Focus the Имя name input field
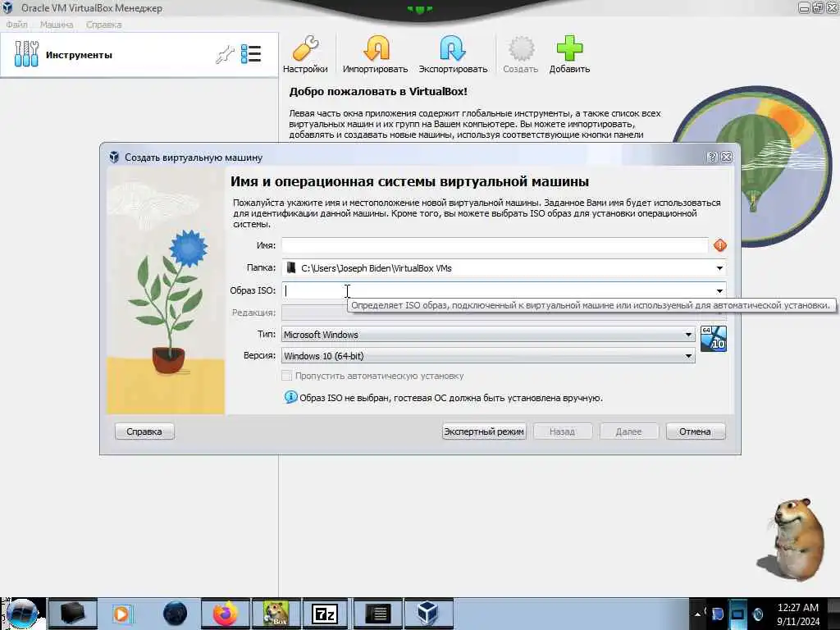Screen dimensions: 840x630 (x=495, y=245)
